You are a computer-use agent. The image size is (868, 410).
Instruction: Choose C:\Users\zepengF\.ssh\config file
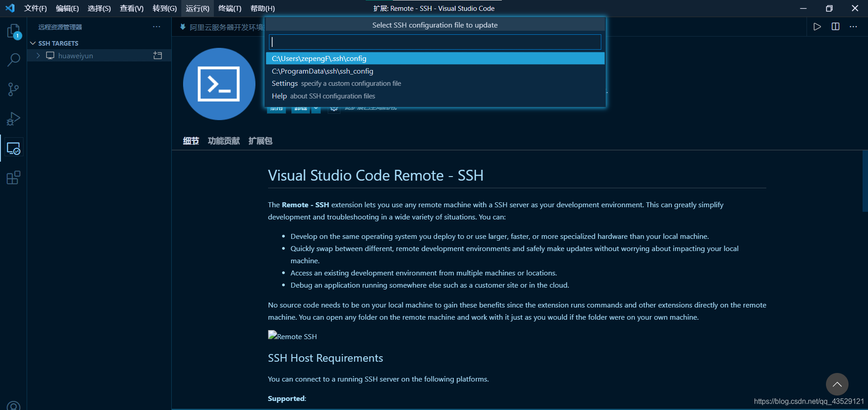coord(435,58)
